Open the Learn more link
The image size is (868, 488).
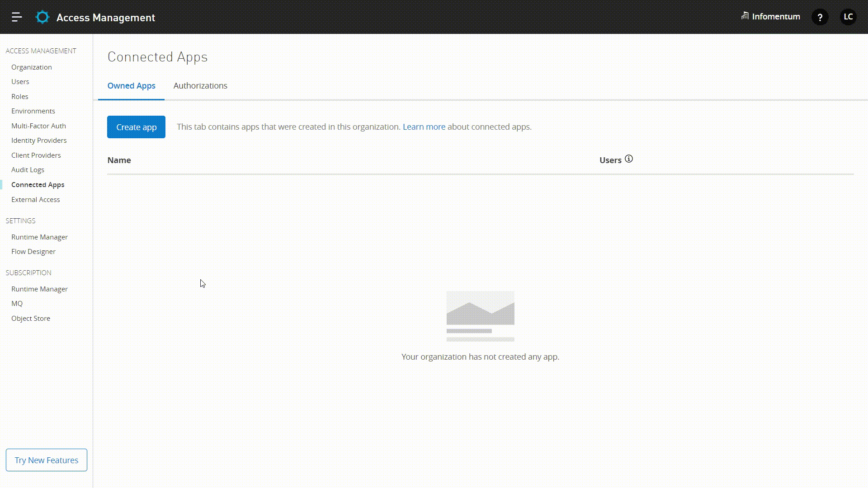423,127
